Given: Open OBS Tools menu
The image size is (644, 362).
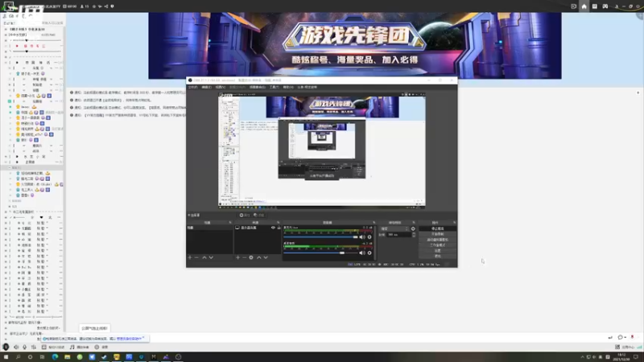Looking at the screenshot, I should (274, 87).
